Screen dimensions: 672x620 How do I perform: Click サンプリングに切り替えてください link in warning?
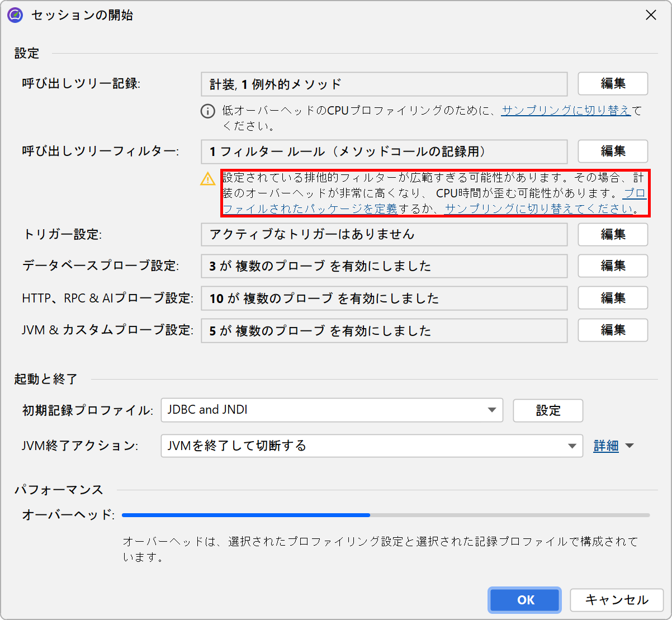click(x=540, y=209)
